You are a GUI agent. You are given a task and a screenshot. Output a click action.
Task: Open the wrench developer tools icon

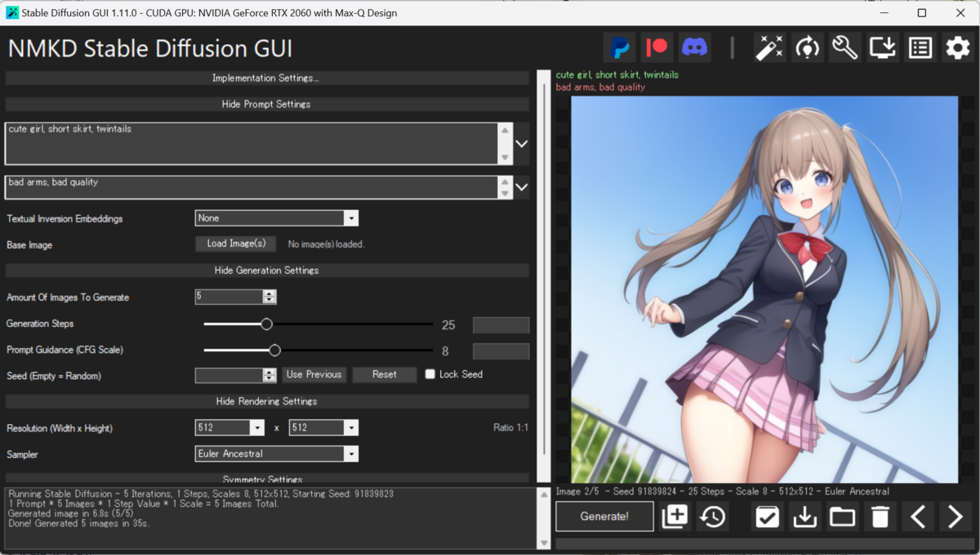pyautogui.click(x=844, y=48)
